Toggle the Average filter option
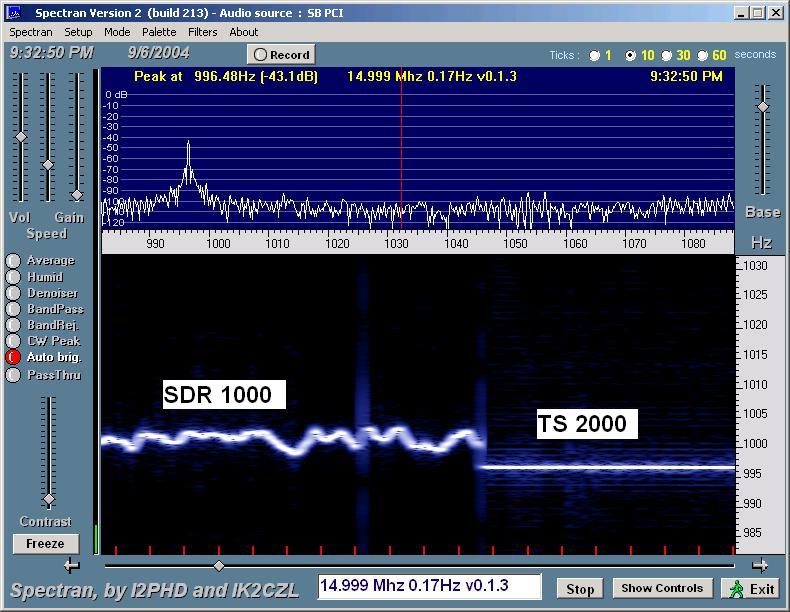The image size is (790, 612). 13,261
